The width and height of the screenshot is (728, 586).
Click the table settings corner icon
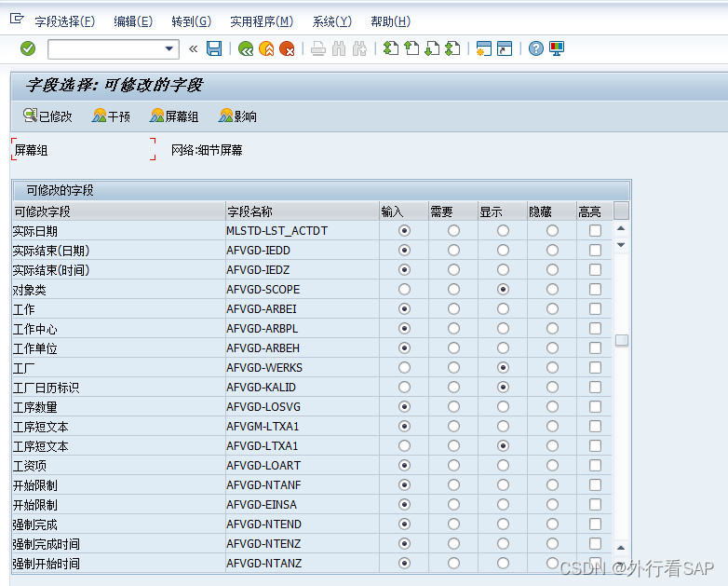pyautogui.click(x=621, y=211)
